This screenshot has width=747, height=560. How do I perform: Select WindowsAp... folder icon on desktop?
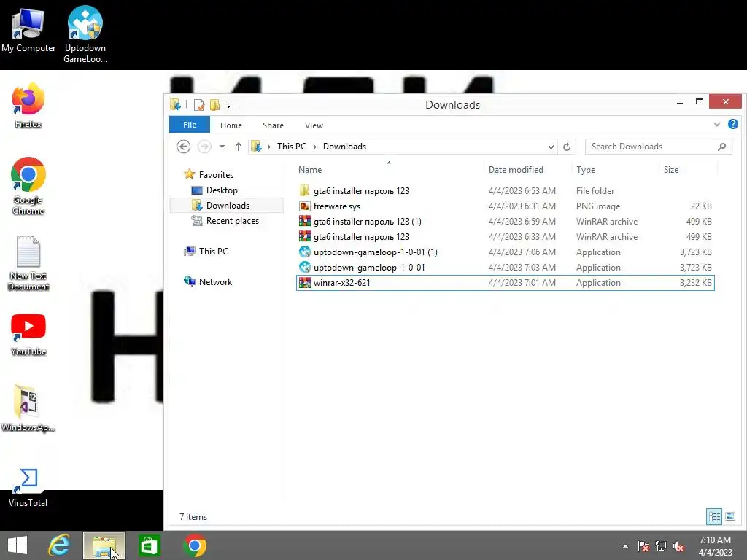point(28,408)
